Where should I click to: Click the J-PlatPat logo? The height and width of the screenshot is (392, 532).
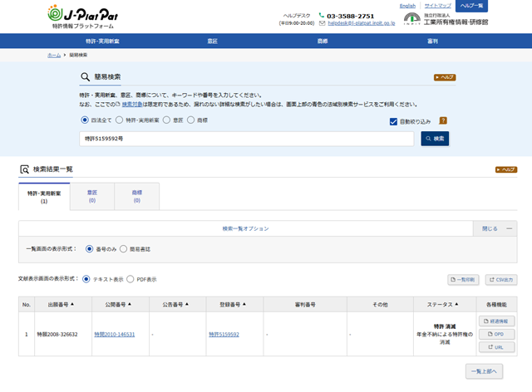pos(78,15)
